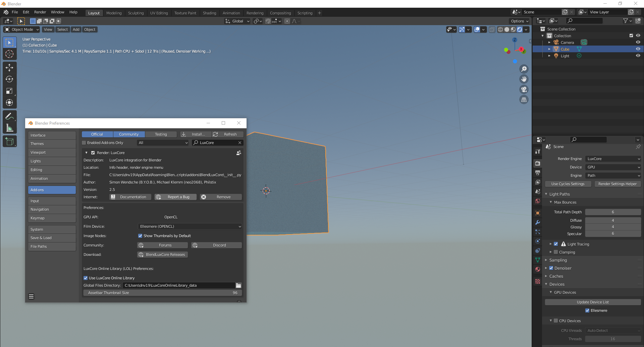Select the Measure tool
This screenshot has height=347, width=644.
9,128
